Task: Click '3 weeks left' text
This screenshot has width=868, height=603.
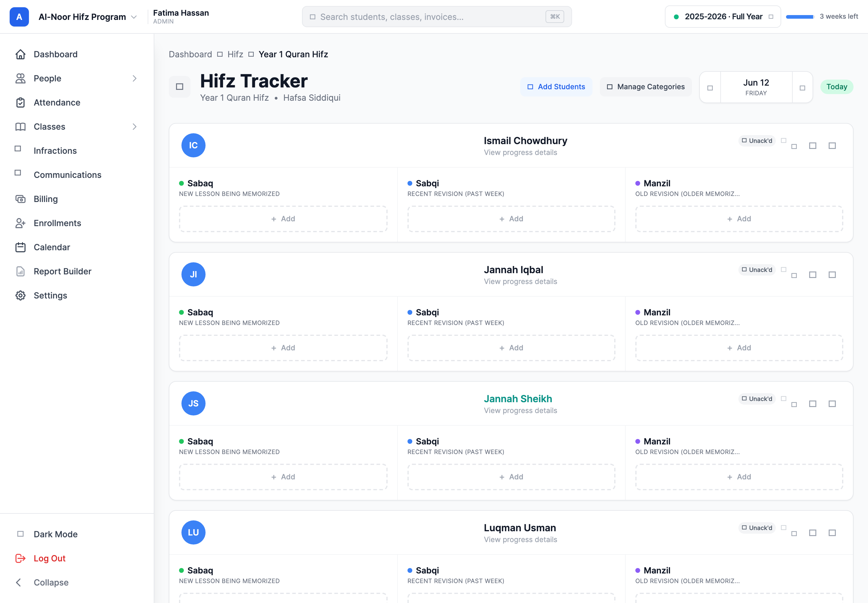Action: point(839,17)
